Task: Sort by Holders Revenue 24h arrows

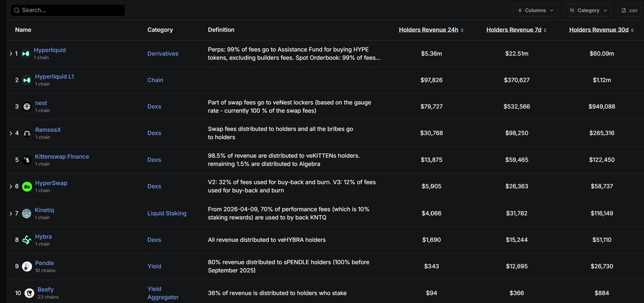Action: [462, 30]
